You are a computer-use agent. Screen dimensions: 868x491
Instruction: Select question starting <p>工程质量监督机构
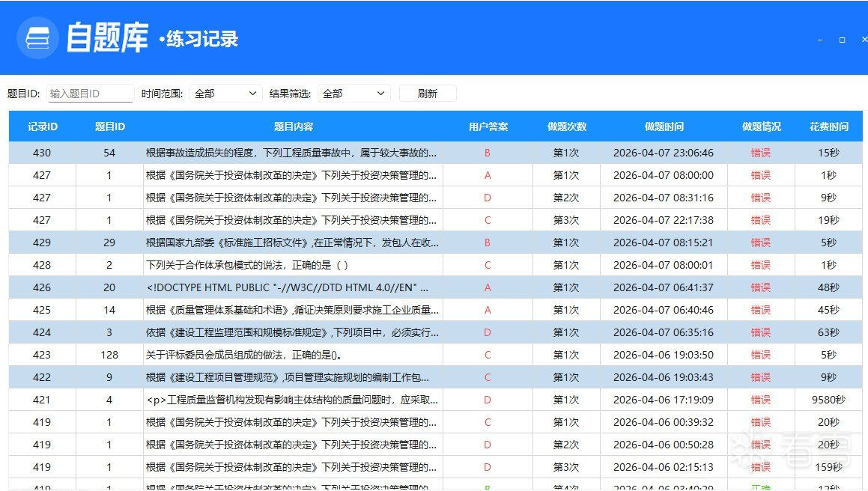pyautogui.click(x=294, y=400)
